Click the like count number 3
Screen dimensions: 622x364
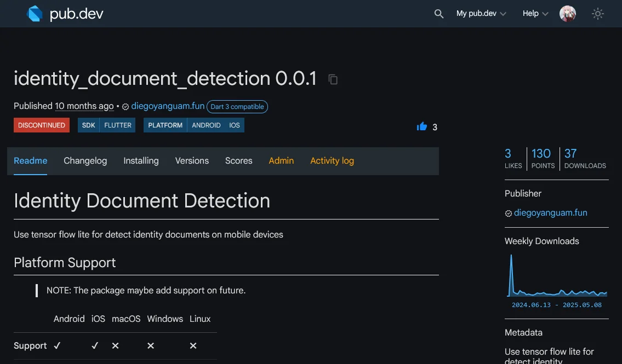435,127
